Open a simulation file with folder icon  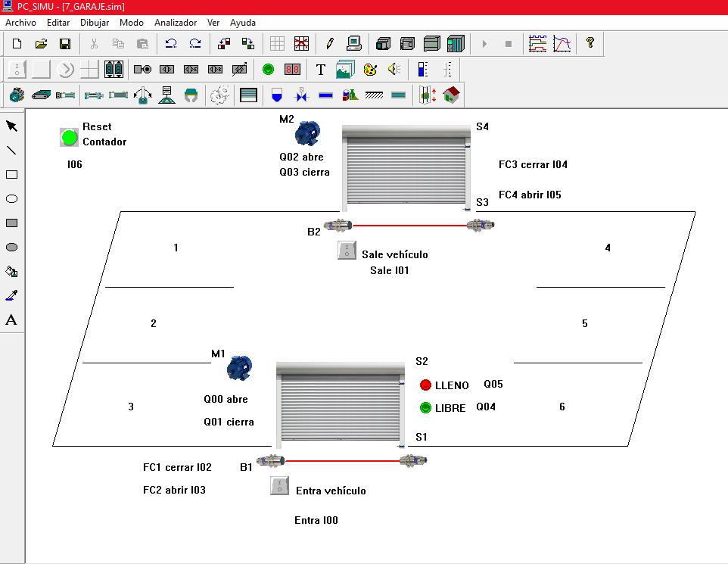[41, 44]
